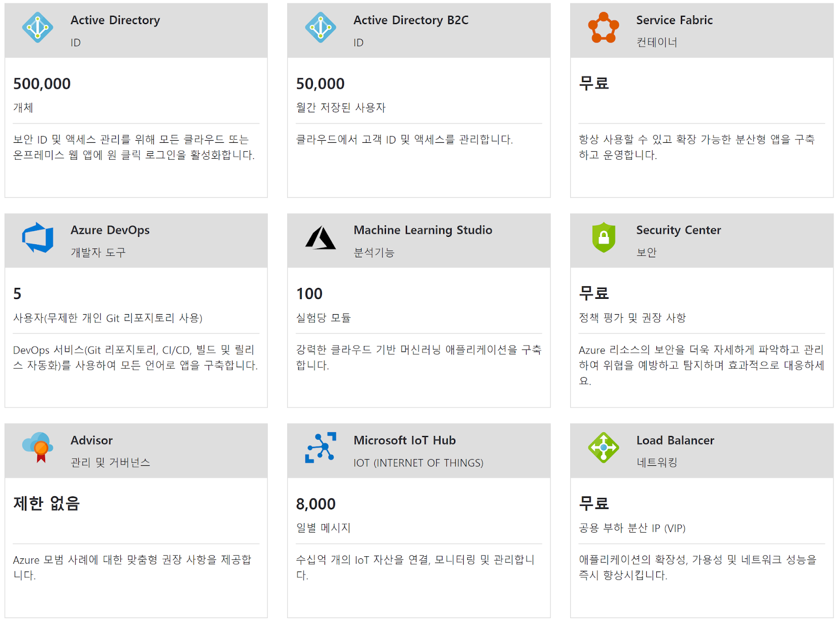Open the Active Directory B2C title
The height and width of the screenshot is (624, 840).
pos(411,20)
